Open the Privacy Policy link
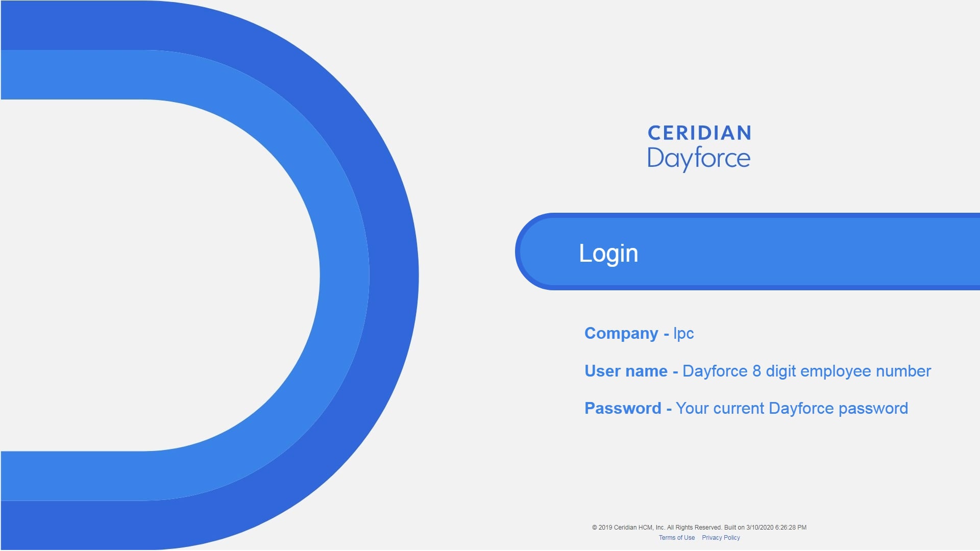This screenshot has width=980, height=551. (721, 538)
